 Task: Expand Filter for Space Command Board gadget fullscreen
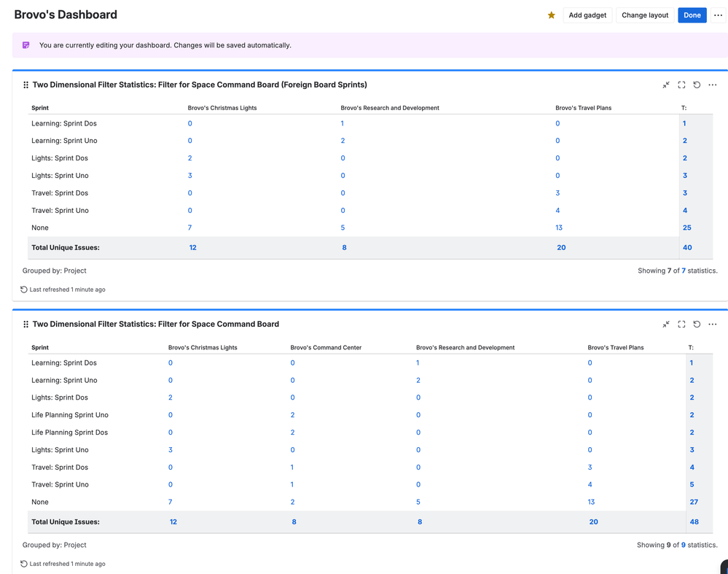(x=681, y=324)
